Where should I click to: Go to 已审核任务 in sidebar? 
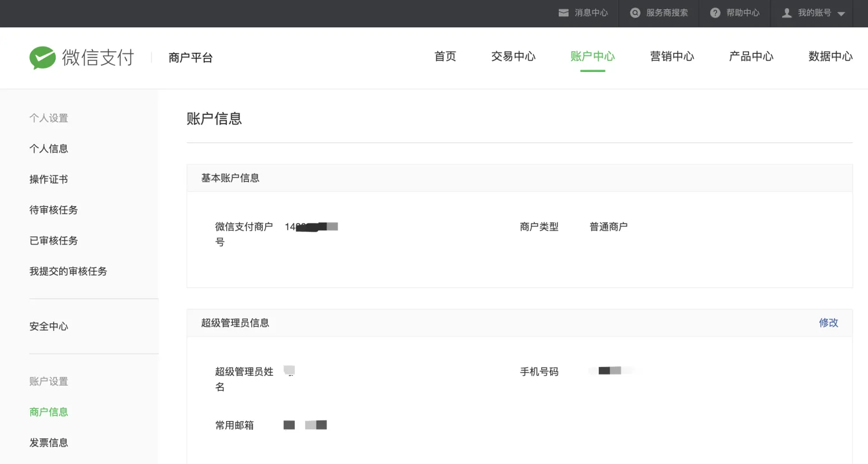tap(53, 240)
